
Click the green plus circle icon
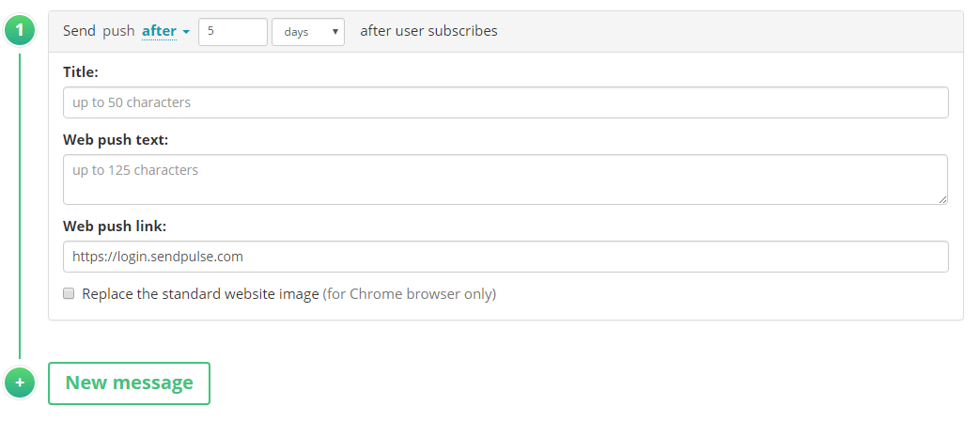click(x=20, y=383)
